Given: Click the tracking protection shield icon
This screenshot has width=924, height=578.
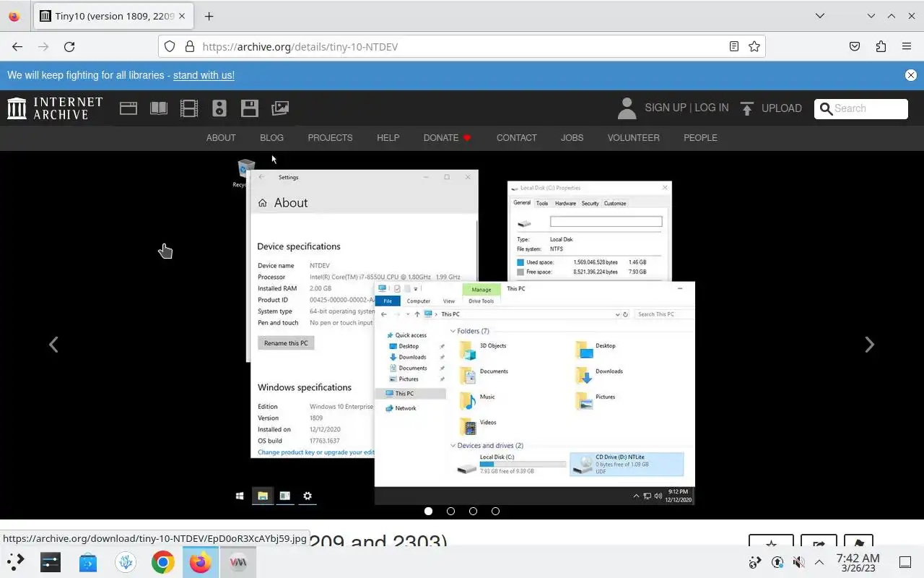Looking at the screenshot, I should (x=170, y=46).
